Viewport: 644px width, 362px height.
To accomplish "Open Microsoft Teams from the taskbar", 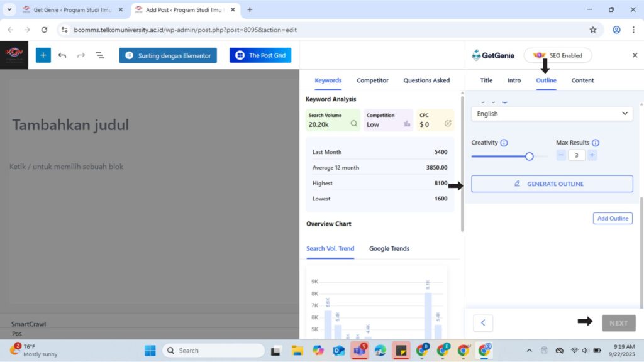I will point(359,351).
